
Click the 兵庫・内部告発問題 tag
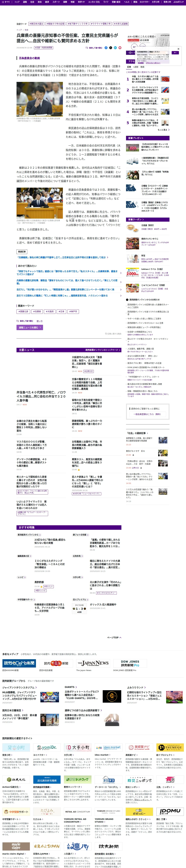44,48
